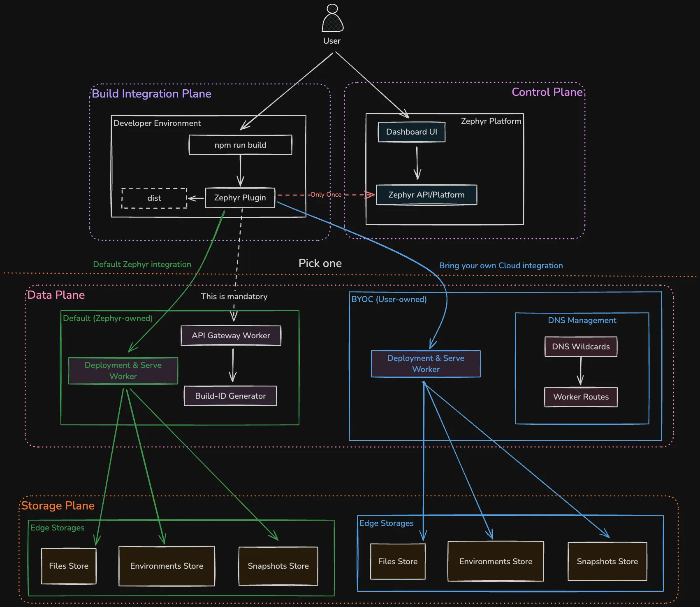Click the BYOC Deployment & Serve Worker
The width and height of the screenshot is (700, 607).
click(426, 364)
